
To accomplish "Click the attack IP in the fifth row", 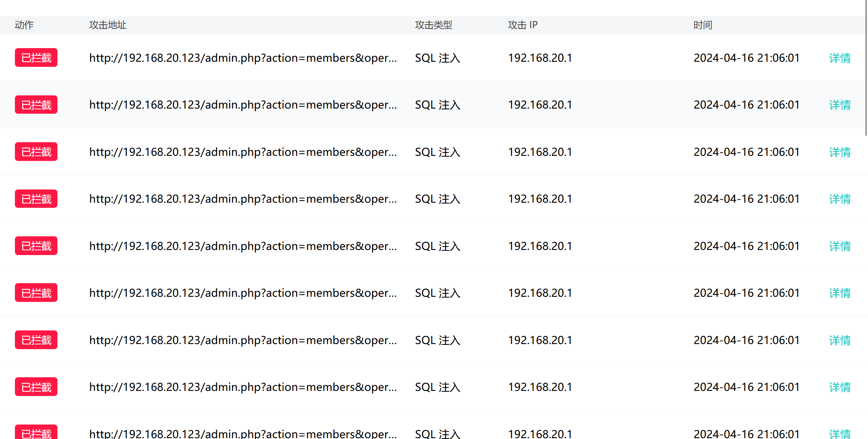I will click(540, 246).
